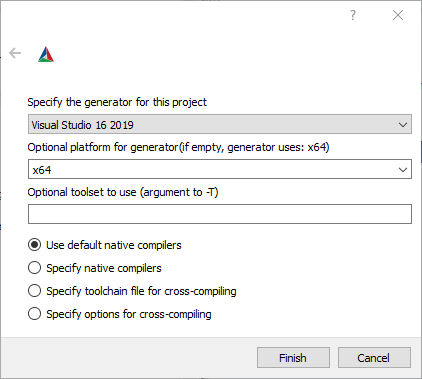Go back using the left arrow icon
The width and height of the screenshot is (422, 379).
coord(15,53)
